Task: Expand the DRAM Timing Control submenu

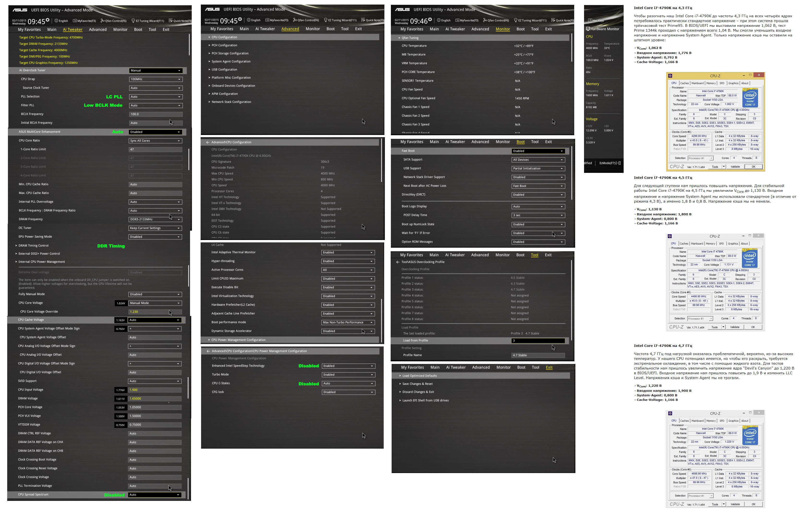Action: (33, 246)
